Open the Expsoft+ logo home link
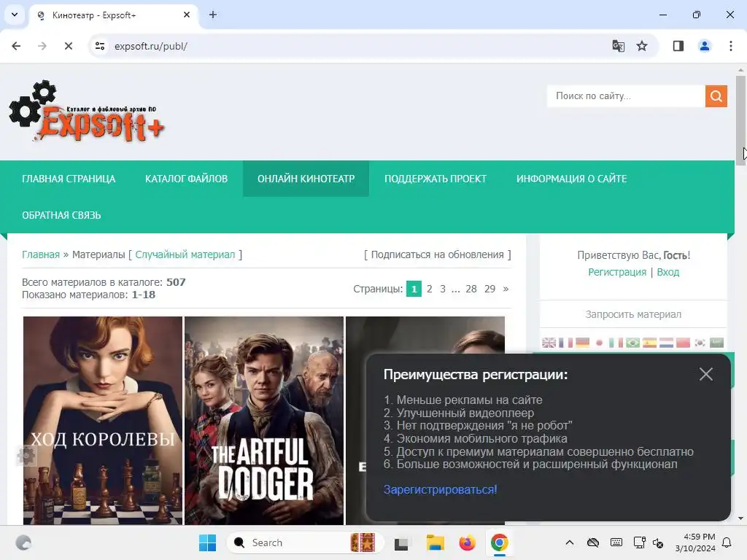Screen dimensions: 747x560 click(x=87, y=112)
